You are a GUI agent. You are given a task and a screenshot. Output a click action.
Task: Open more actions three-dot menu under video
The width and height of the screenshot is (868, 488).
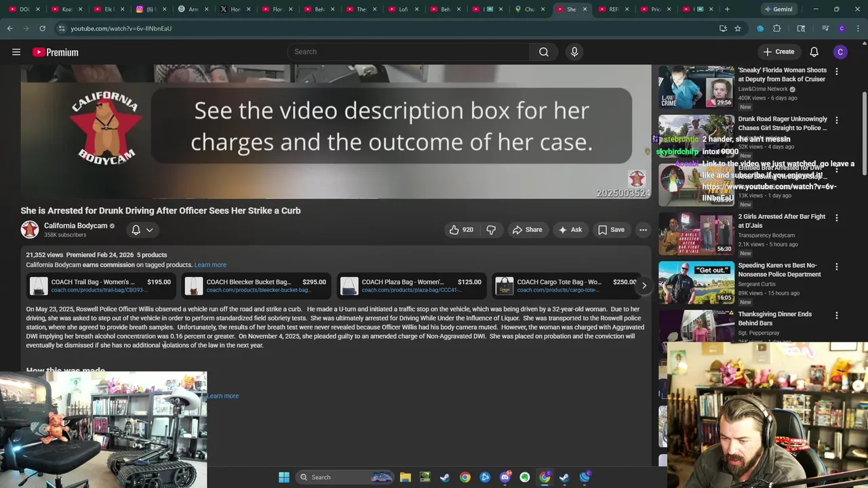pos(643,230)
